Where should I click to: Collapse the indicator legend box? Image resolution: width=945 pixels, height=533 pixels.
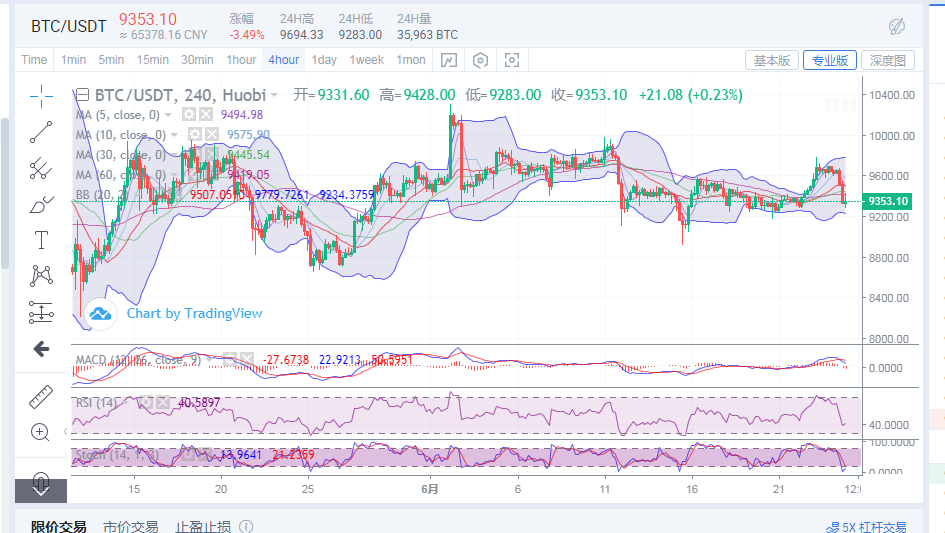pos(83,95)
